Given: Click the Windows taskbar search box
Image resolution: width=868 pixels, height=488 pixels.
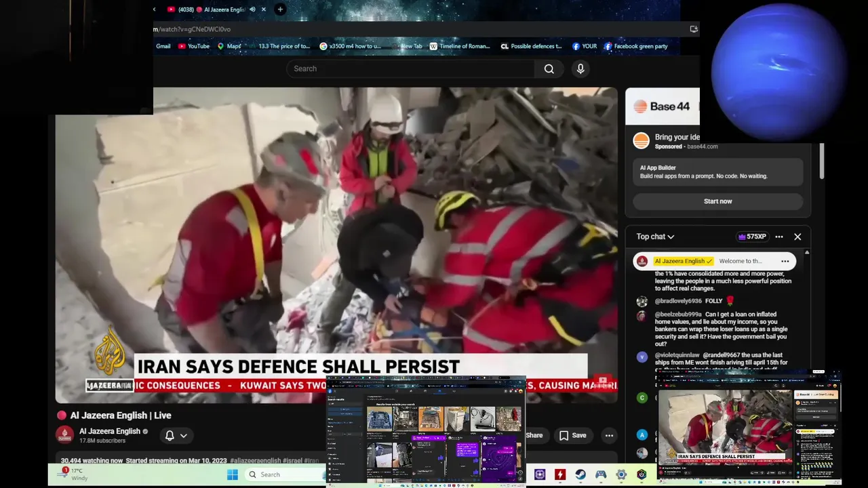Looking at the screenshot, I should click(285, 474).
